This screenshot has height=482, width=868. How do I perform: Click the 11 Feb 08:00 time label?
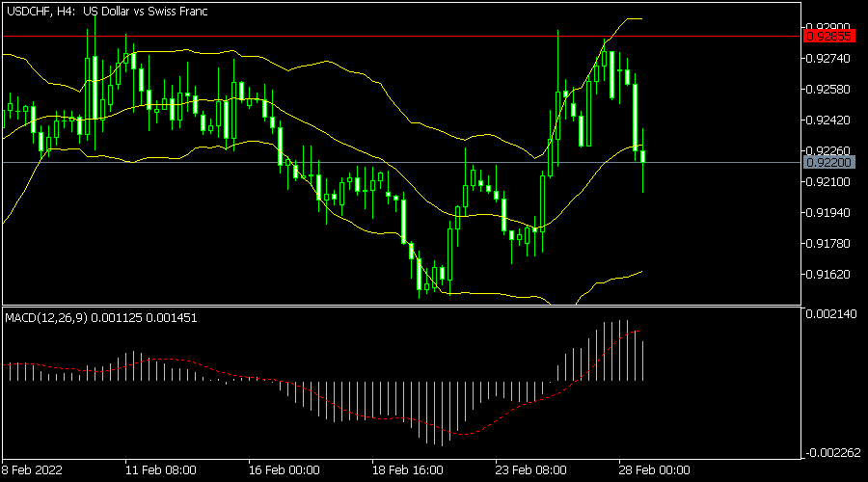[160, 470]
